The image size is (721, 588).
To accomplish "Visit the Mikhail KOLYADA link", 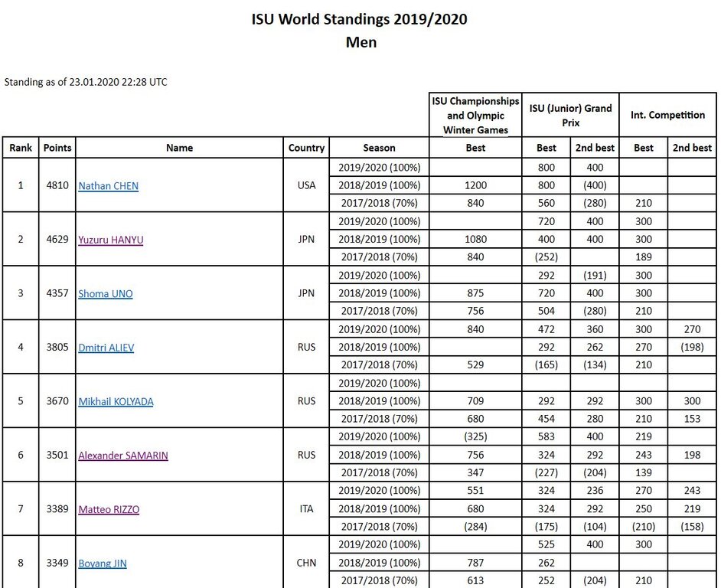I will [x=116, y=401].
